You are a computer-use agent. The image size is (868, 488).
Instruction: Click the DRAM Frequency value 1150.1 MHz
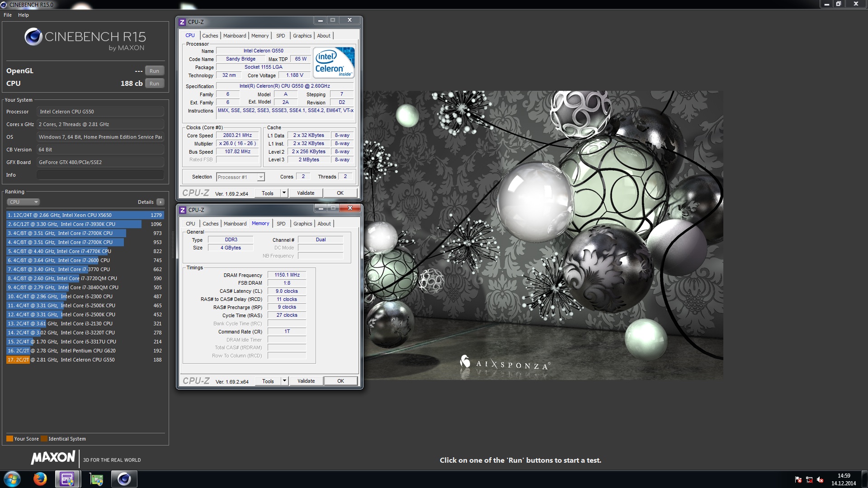point(287,275)
